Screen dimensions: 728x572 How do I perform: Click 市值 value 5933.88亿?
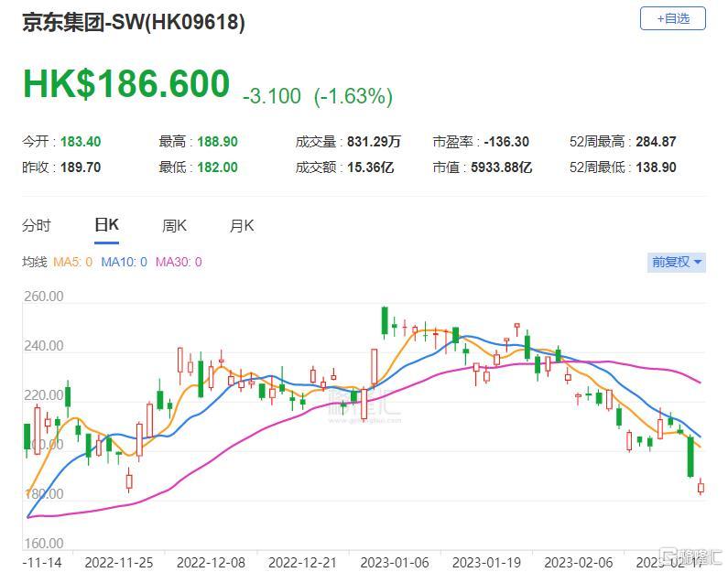pyautogui.click(x=502, y=167)
